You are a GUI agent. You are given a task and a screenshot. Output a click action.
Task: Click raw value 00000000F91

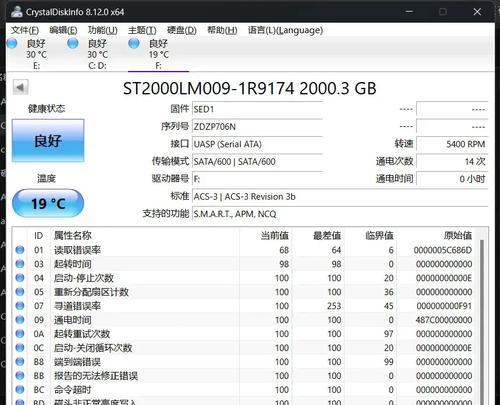pos(444,306)
